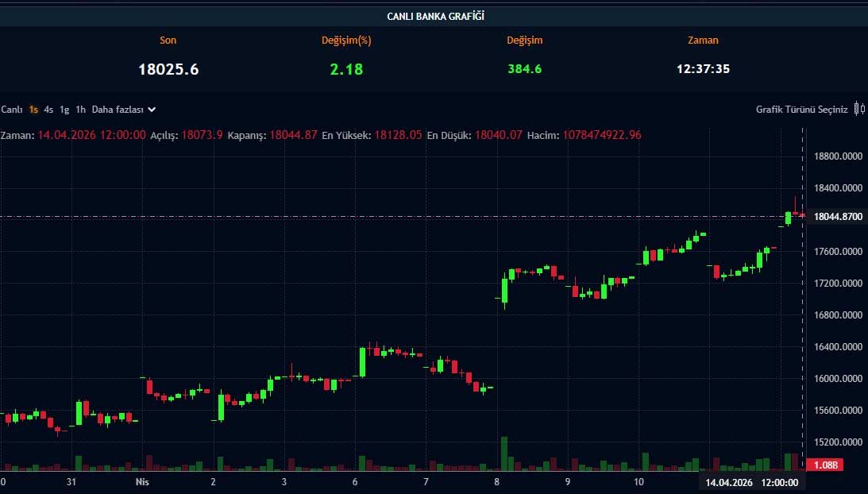The image size is (868, 494).
Task: Choose the 1h timeframe
Action: (80, 110)
